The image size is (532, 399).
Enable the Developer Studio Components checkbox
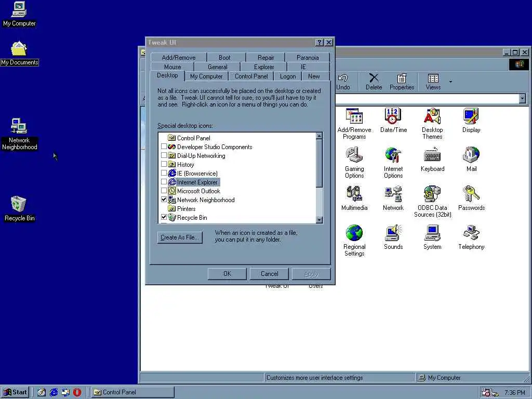point(164,147)
